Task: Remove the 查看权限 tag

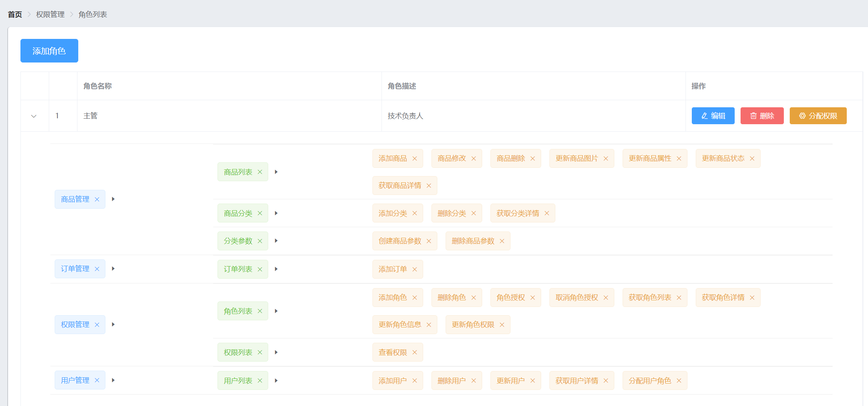Action: pyautogui.click(x=415, y=353)
